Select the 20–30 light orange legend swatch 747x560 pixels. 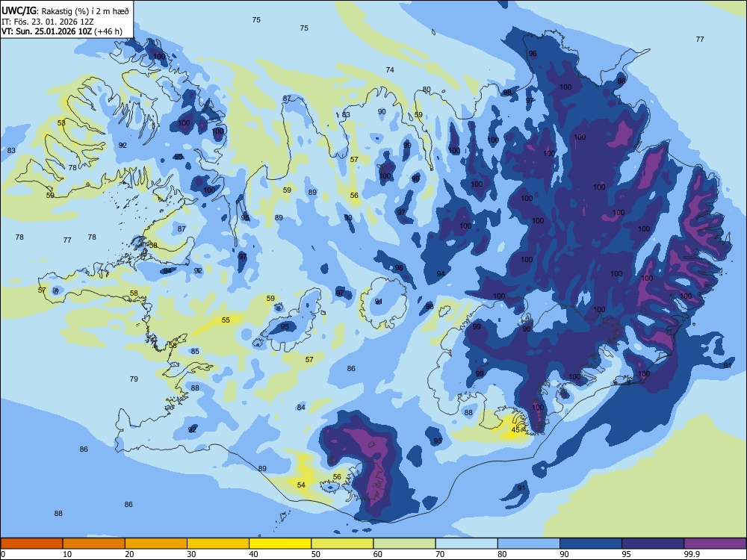156,544
